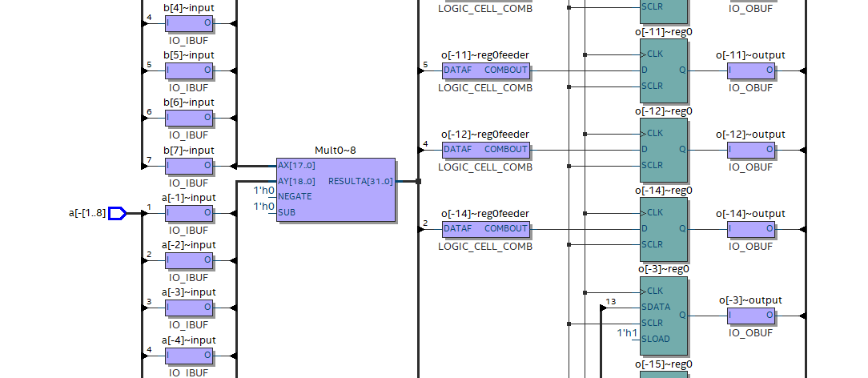This screenshot has width=868, height=378.
Task: Select the b[5]~input buffer block
Action: coord(189,70)
